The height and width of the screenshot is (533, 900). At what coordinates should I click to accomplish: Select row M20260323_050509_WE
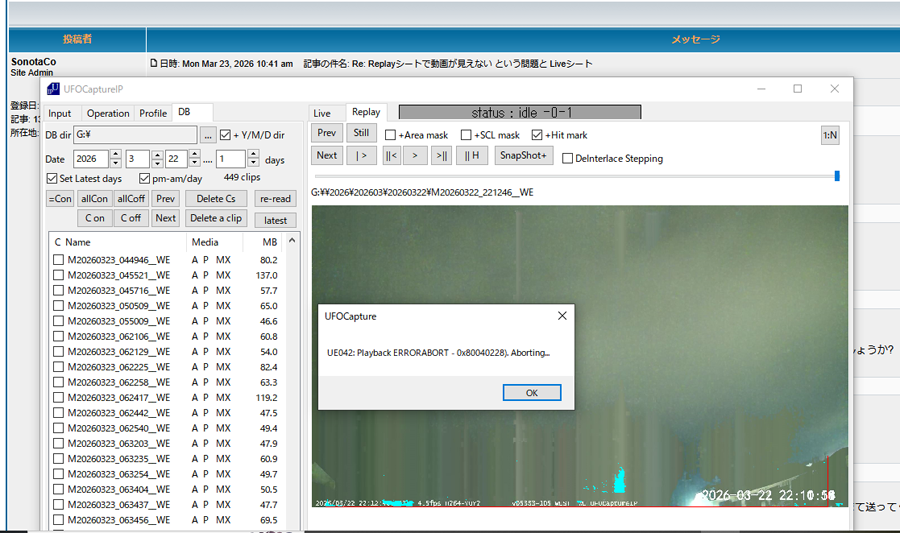(166, 306)
